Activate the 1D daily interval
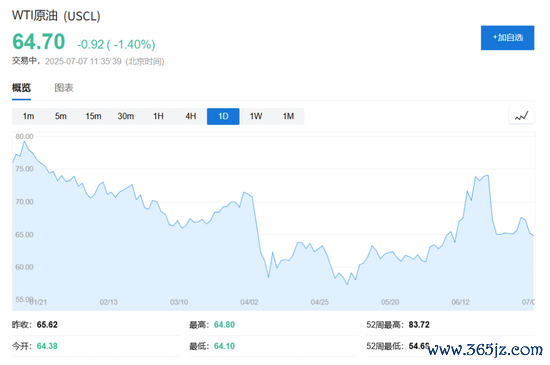Image resolution: width=550 pixels, height=365 pixels. (223, 116)
